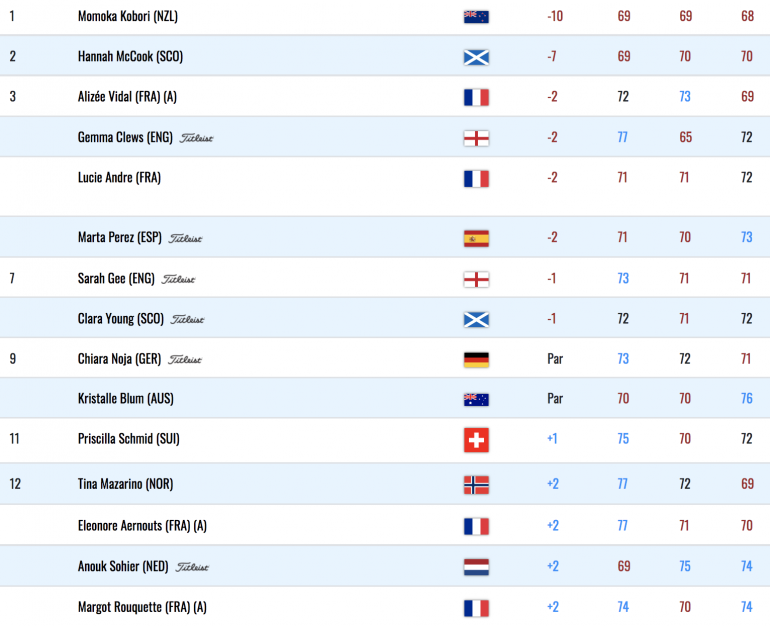Click the Netherlands flag for Anouk Sohier

(476, 567)
